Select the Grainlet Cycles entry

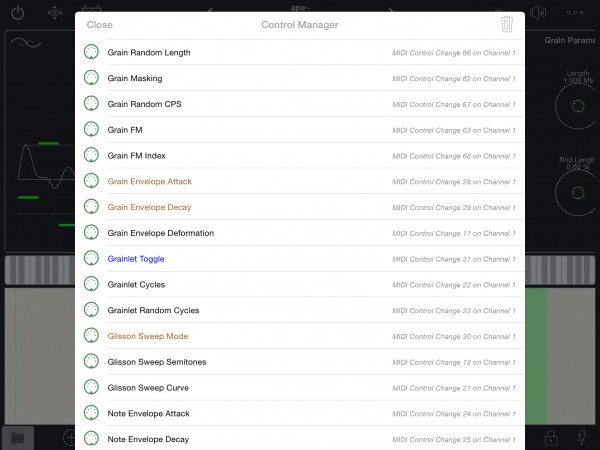(300, 284)
